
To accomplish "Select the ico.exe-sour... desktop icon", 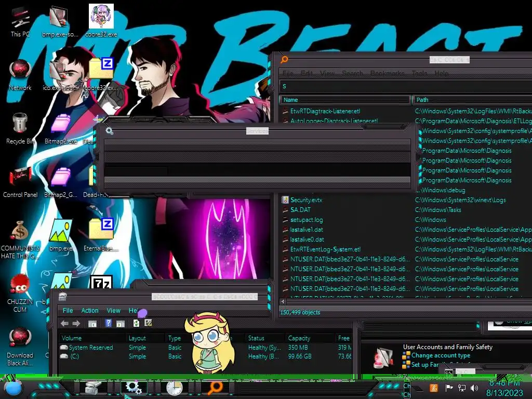I will (x=60, y=75).
